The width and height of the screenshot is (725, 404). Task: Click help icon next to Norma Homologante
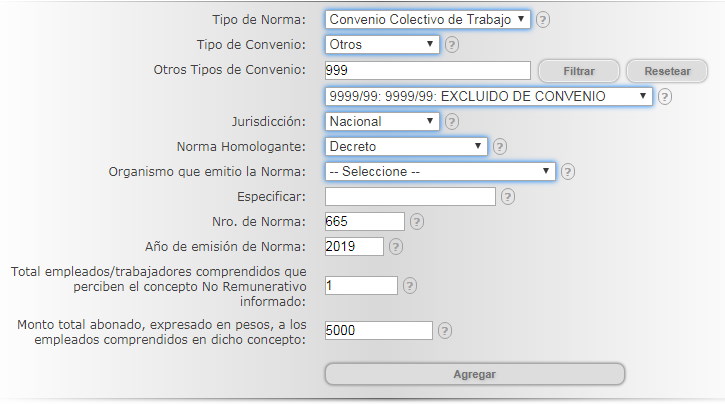[x=500, y=146]
